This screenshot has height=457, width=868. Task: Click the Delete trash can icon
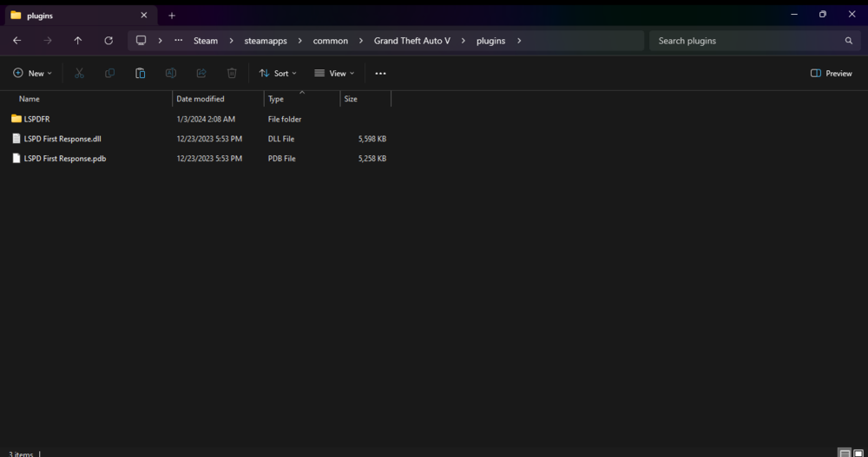pyautogui.click(x=232, y=74)
